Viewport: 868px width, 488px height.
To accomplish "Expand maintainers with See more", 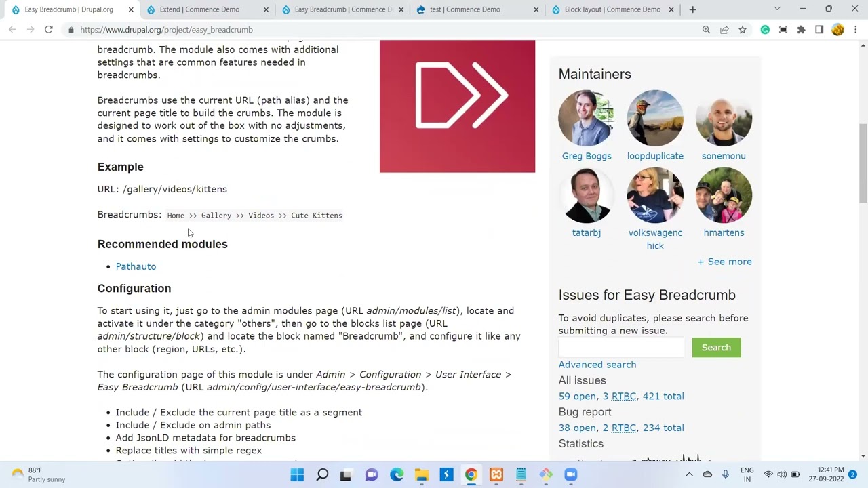I will coord(724,262).
